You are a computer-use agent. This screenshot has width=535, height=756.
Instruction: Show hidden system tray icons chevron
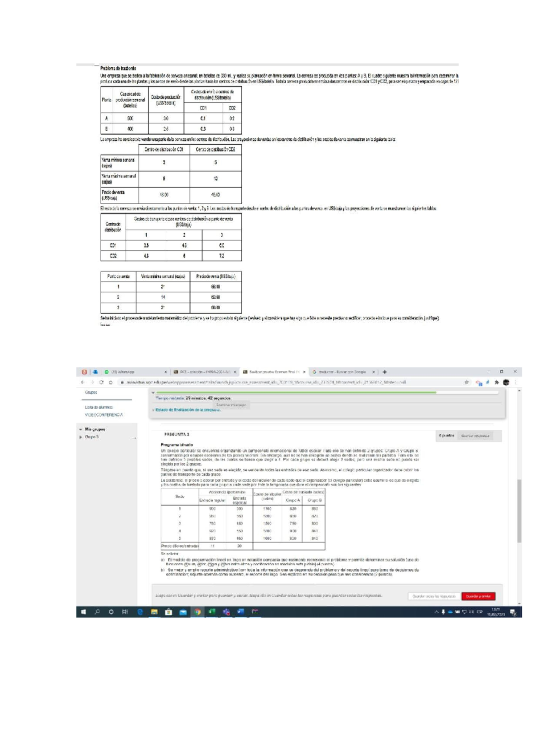click(x=436, y=612)
